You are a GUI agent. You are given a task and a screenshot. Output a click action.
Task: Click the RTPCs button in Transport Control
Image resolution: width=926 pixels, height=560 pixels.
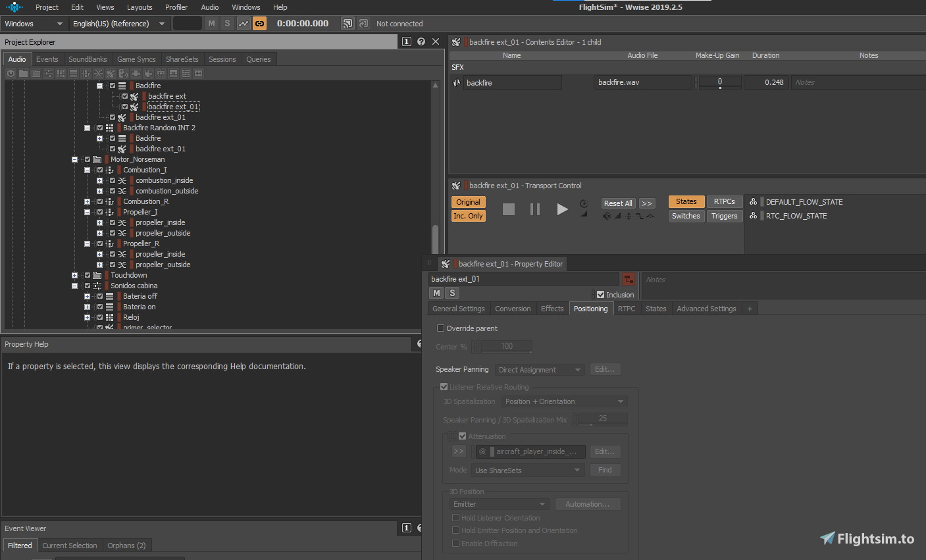tap(725, 201)
